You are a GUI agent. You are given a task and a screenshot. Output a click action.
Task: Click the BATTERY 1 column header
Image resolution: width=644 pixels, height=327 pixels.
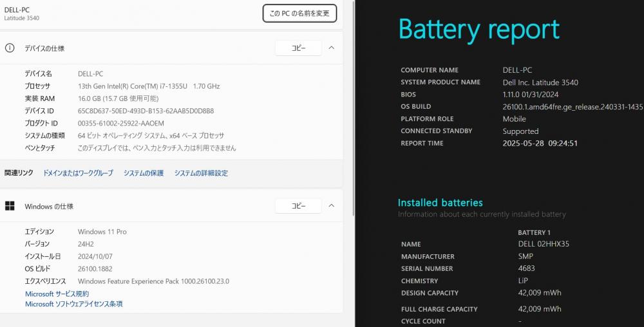click(534, 232)
